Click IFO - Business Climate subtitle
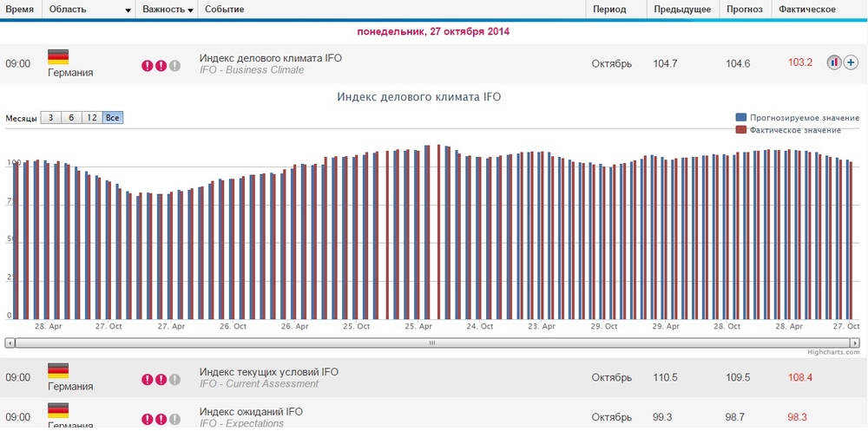 (x=252, y=70)
